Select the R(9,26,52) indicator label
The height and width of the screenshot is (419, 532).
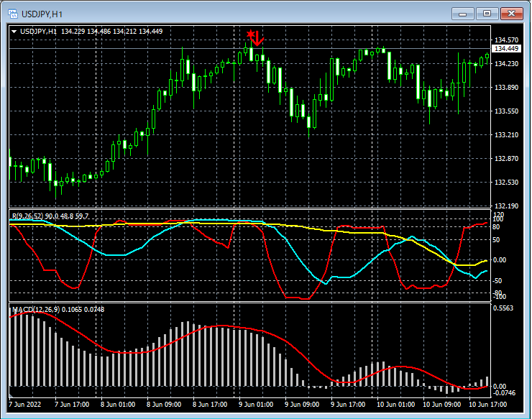[x=27, y=216]
